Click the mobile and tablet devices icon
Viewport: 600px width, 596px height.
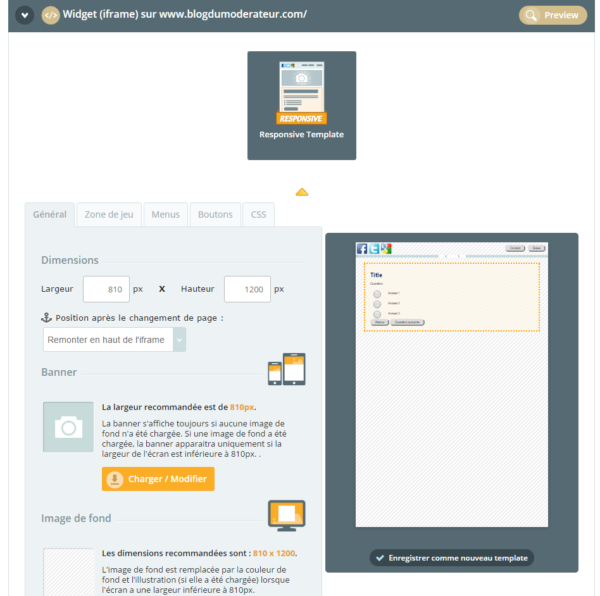(x=286, y=369)
